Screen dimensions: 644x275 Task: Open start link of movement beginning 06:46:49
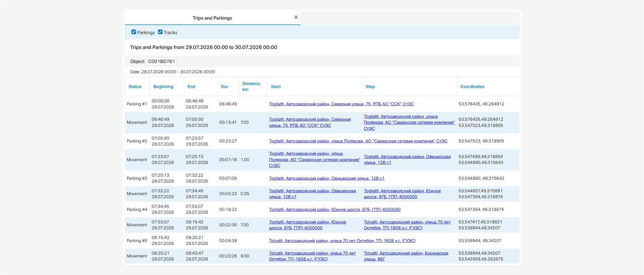pos(310,122)
